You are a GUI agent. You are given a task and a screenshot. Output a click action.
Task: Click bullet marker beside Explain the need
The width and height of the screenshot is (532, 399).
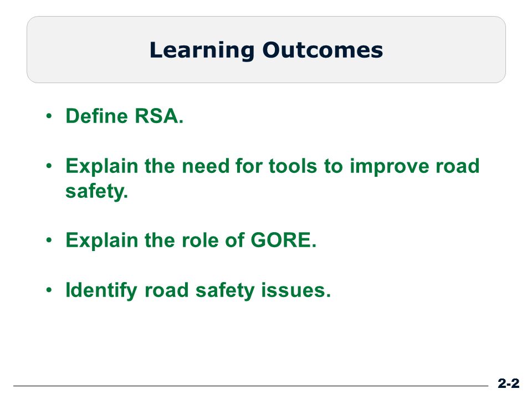pos(49,166)
